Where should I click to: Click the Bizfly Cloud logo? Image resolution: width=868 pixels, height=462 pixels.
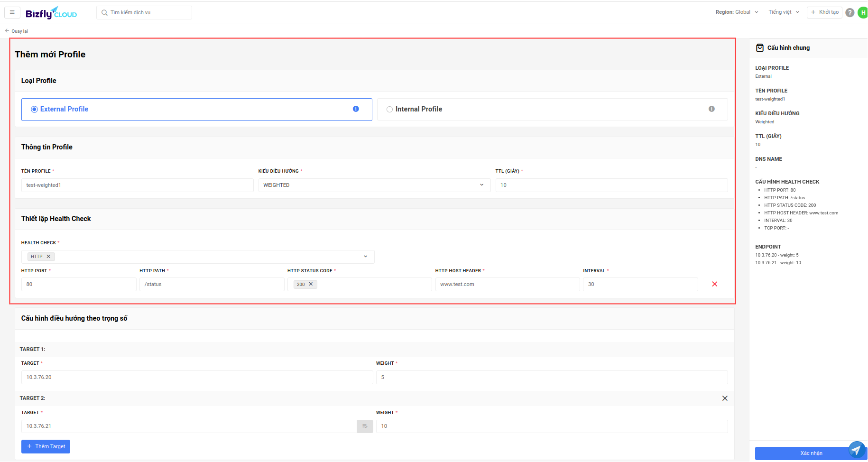tap(51, 13)
